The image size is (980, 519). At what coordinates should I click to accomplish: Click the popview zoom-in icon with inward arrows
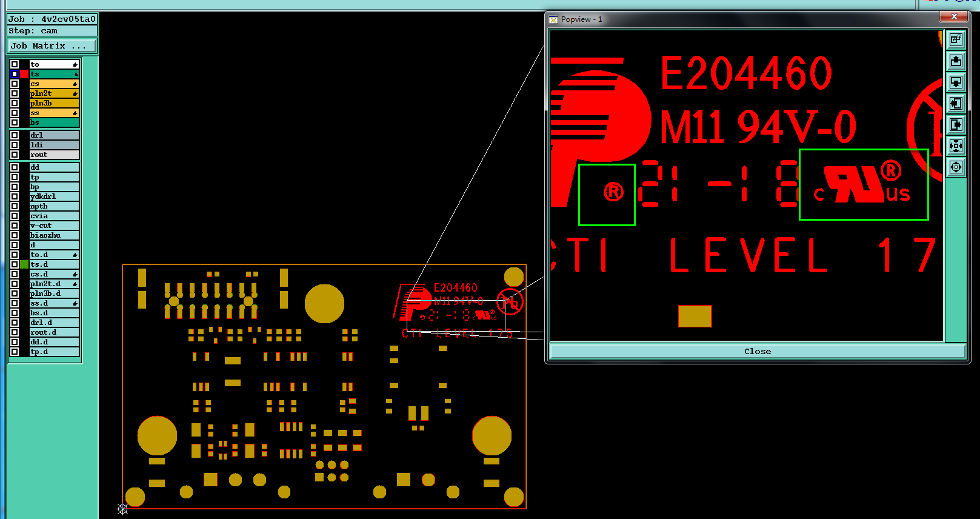[x=956, y=146]
